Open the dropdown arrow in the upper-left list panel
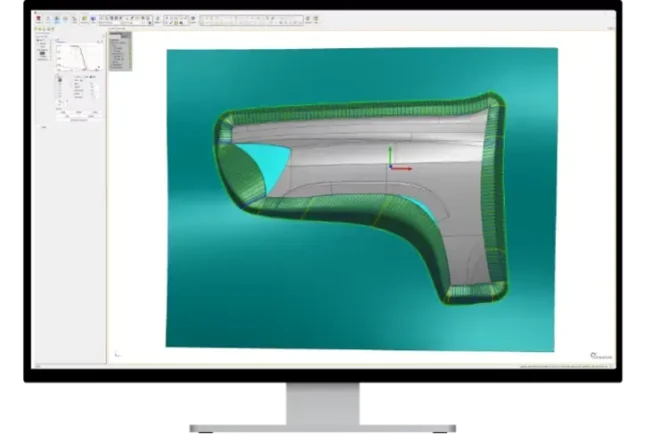 (x=51, y=56)
